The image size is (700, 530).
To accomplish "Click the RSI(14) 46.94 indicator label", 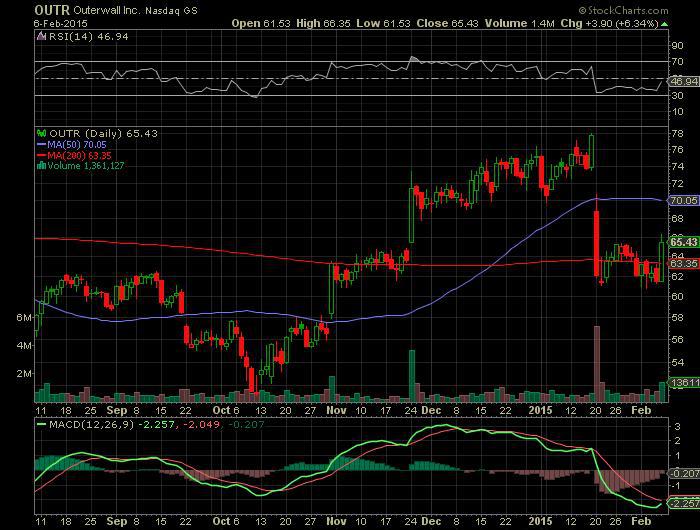I will (x=88, y=37).
